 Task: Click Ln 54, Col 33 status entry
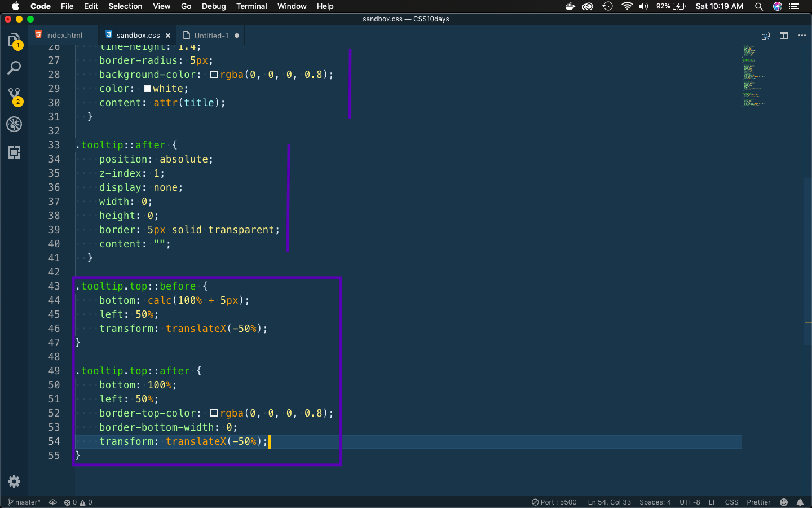coord(609,502)
